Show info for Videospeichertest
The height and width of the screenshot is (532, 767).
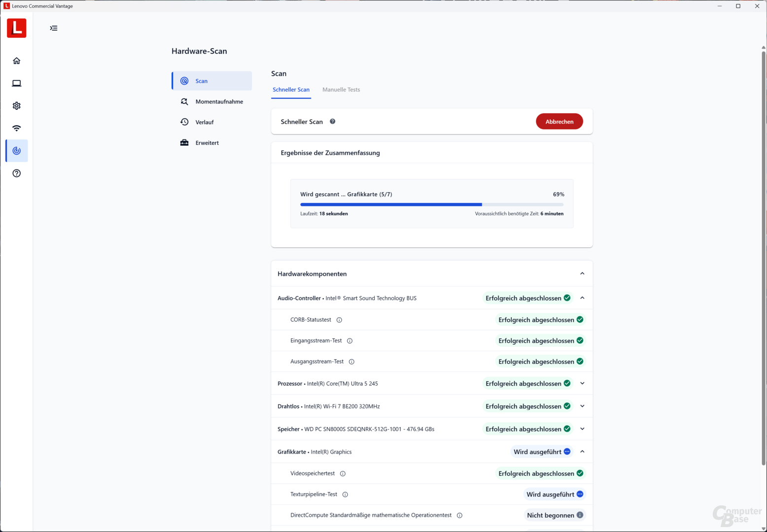pos(343,474)
